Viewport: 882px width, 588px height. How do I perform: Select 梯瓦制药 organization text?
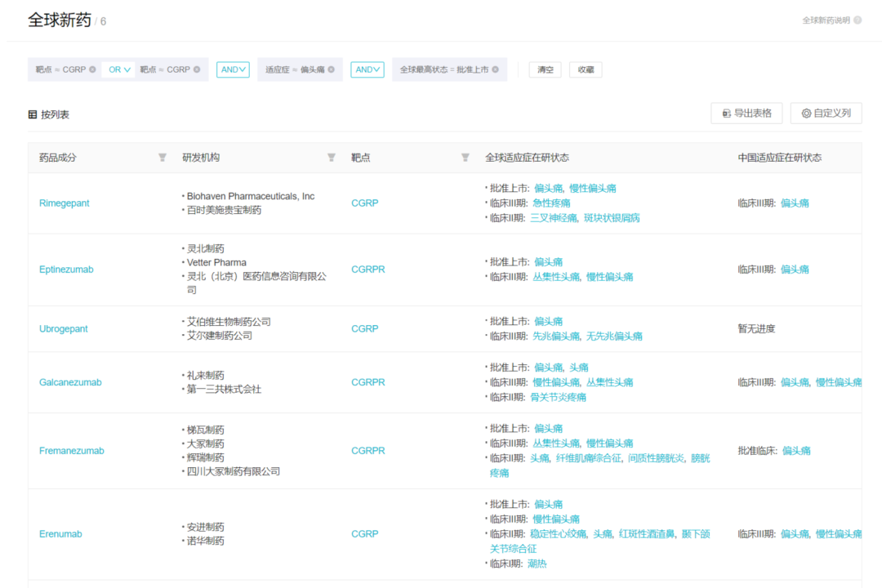pos(205,430)
